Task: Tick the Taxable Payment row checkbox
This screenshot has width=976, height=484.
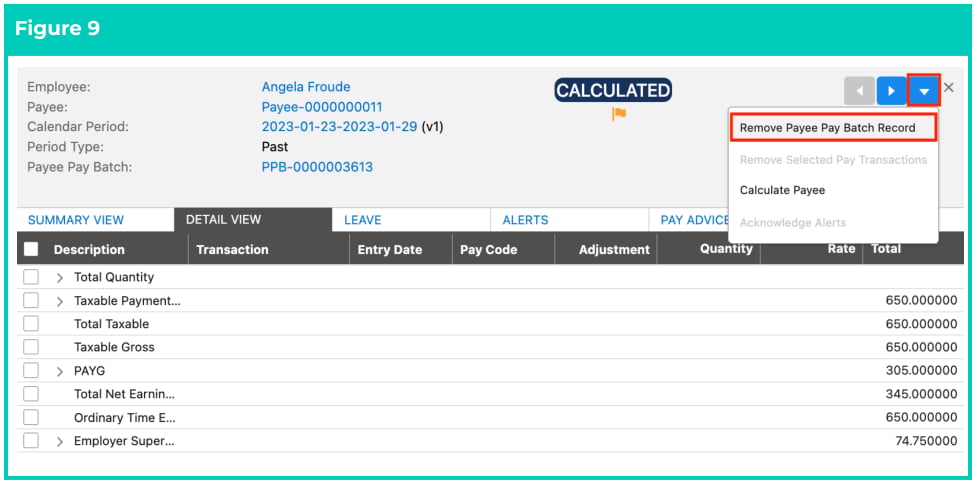Action: click(30, 300)
